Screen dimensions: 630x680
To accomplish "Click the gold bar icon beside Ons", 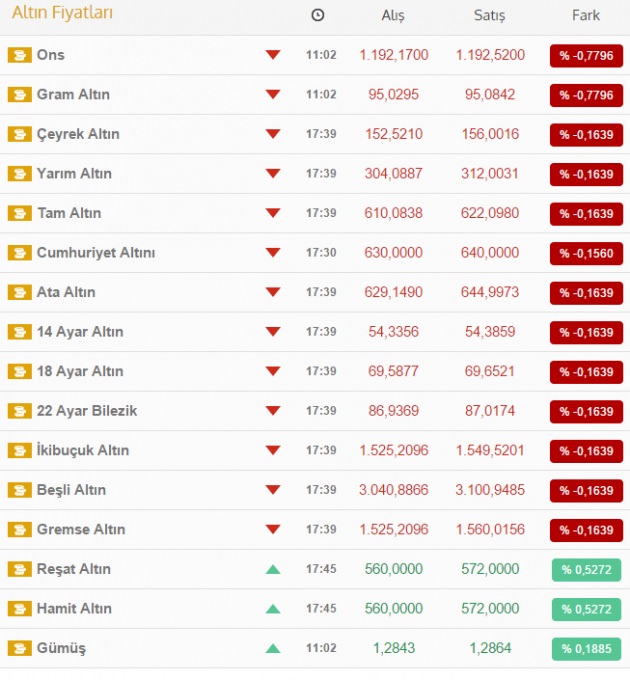I will click(19, 55).
